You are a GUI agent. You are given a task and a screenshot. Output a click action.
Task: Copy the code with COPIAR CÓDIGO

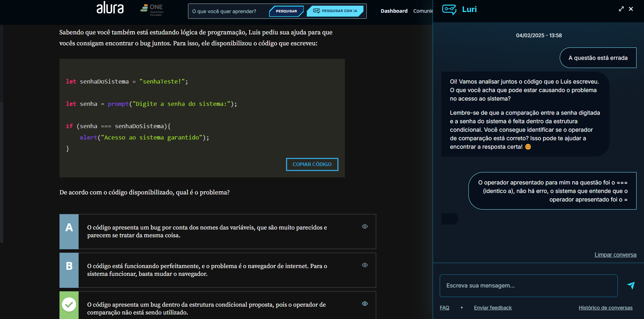312,164
